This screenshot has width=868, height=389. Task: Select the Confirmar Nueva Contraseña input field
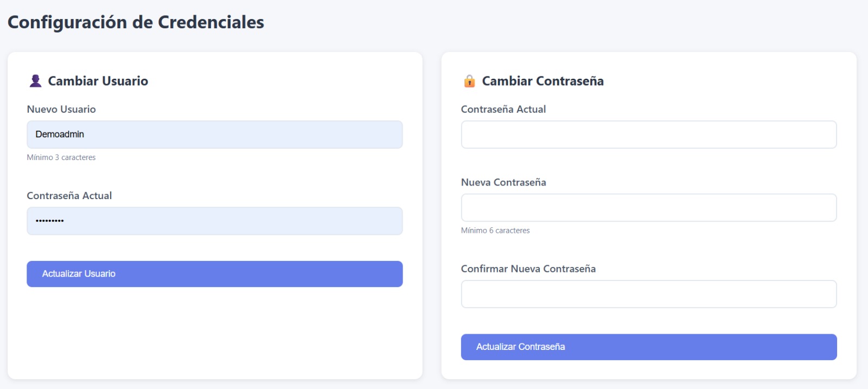(x=649, y=294)
